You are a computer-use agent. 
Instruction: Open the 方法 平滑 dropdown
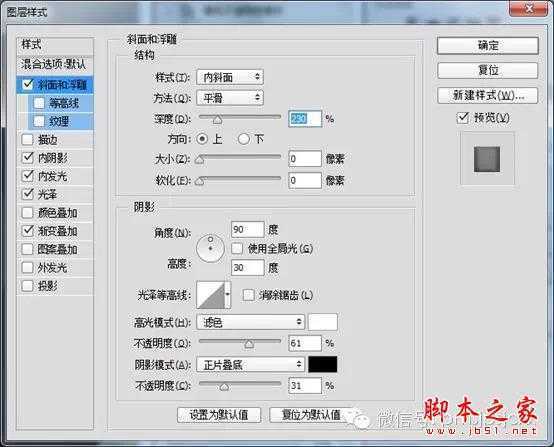tap(230, 98)
